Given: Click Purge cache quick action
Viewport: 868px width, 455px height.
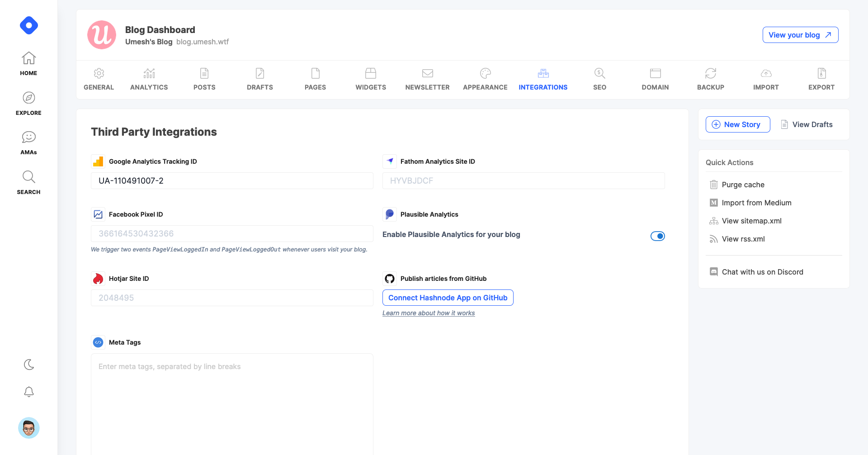Looking at the screenshot, I should pos(743,185).
